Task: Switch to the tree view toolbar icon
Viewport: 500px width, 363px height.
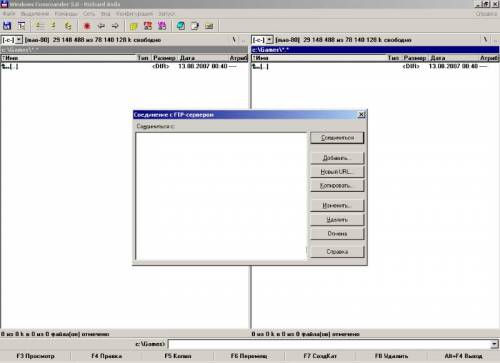Action: [21, 26]
